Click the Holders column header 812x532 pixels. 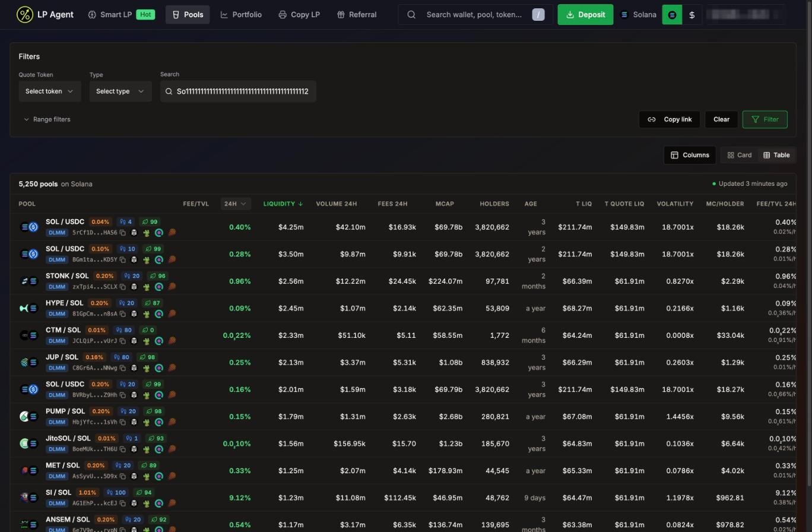click(x=494, y=204)
